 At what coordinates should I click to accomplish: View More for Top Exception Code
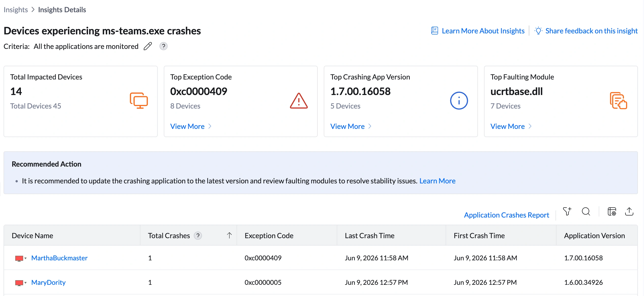(187, 126)
